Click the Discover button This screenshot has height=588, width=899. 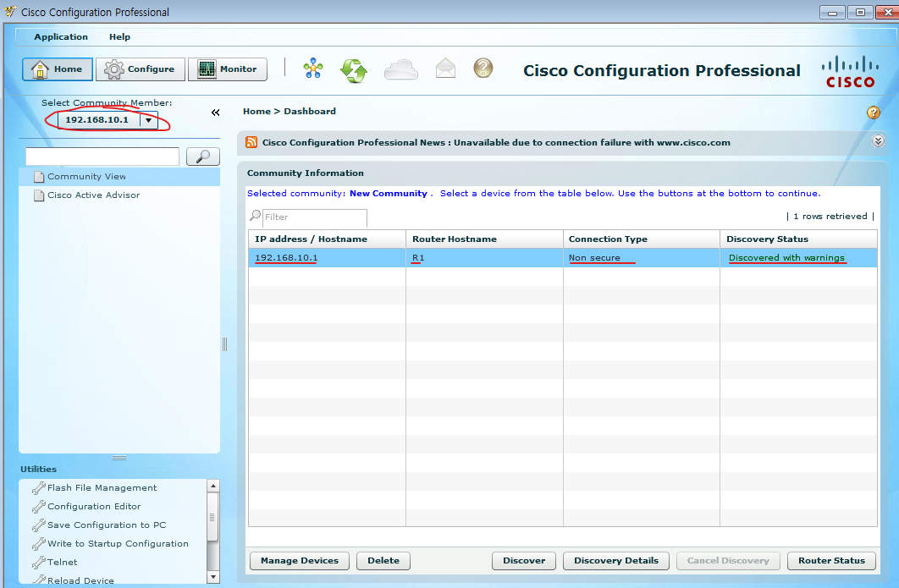(524, 560)
